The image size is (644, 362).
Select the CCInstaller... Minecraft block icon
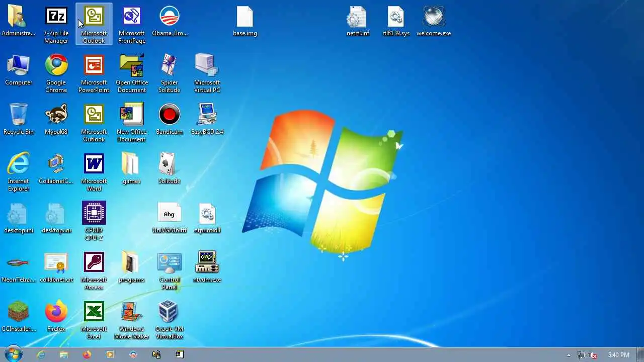pos(19,317)
